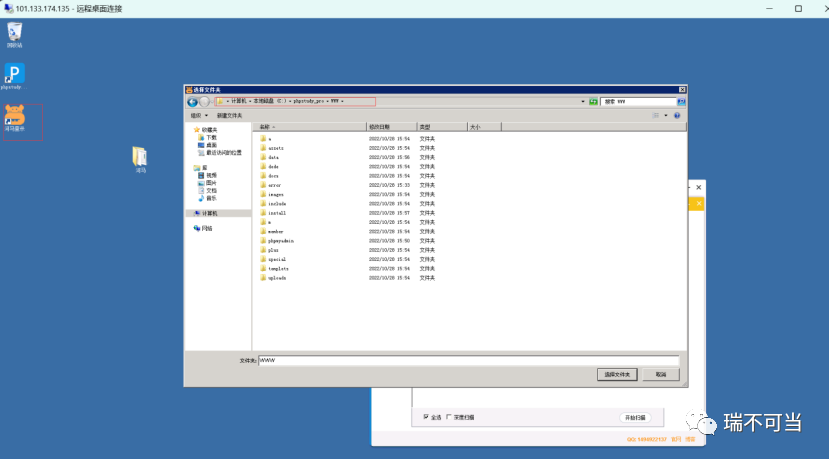Open the 官网 link in scanner window
The width and height of the screenshot is (830, 459).
pos(676,439)
